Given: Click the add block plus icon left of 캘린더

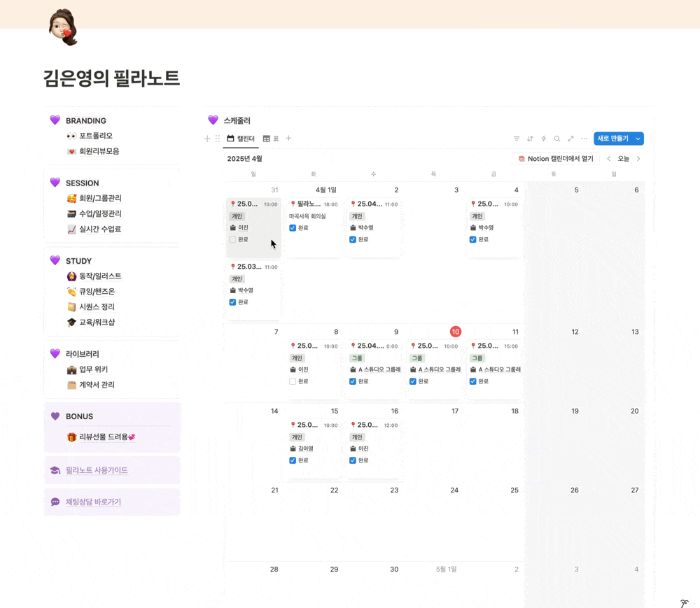Looking at the screenshot, I should [x=207, y=139].
